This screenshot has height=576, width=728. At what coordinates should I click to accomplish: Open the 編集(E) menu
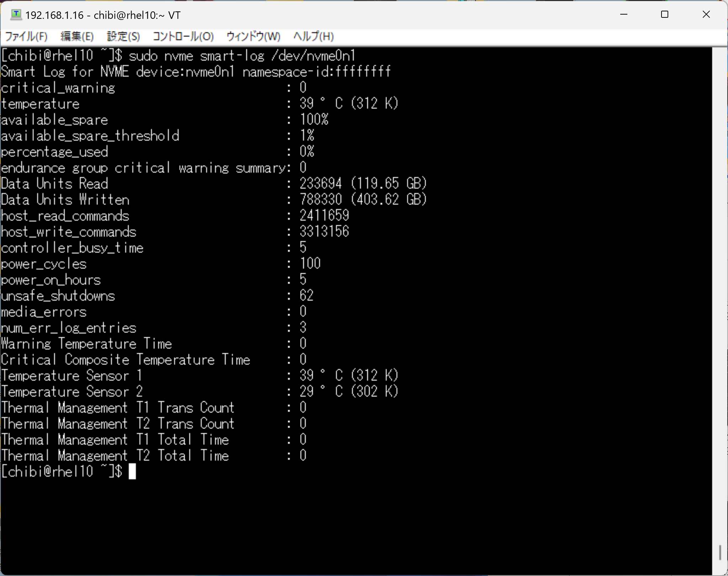click(x=77, y=36)
